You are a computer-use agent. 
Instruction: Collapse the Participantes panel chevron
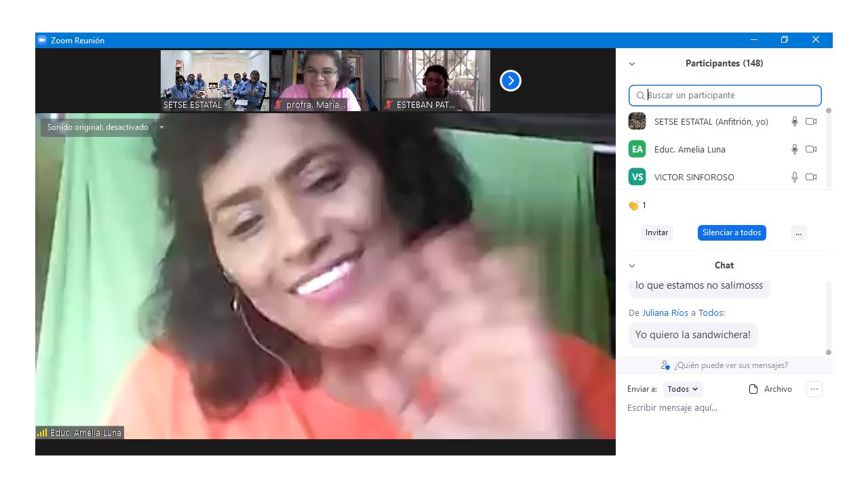(x=632, y=64)
